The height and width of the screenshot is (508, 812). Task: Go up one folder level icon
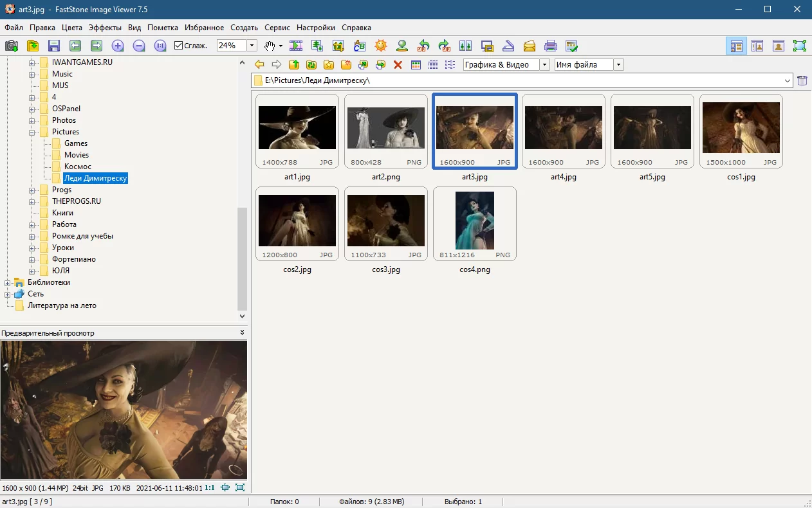coord(294,64)
